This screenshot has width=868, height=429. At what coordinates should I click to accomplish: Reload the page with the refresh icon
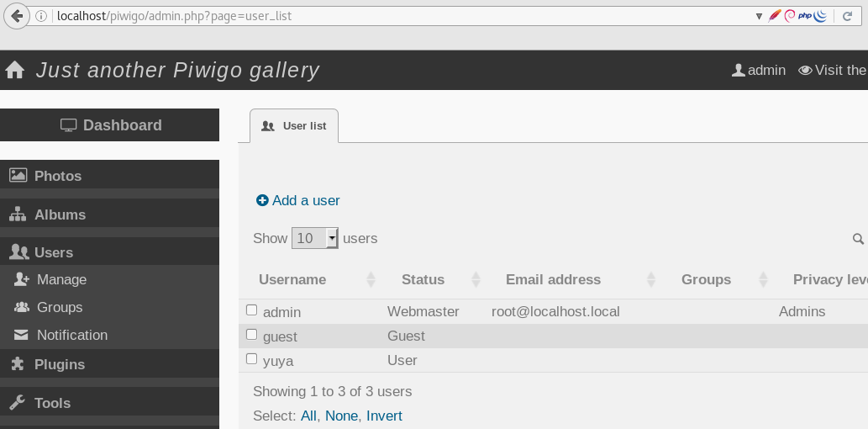click(x=847, y=16)
